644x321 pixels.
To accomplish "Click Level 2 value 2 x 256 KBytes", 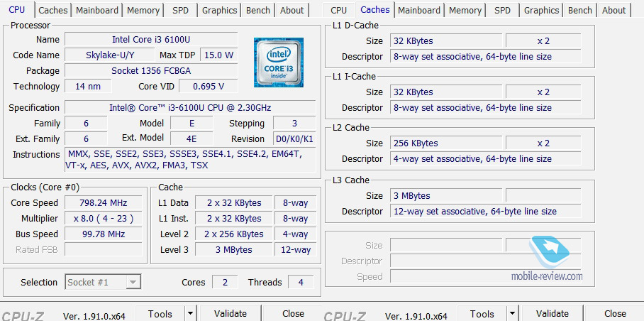I will (233, 234).
